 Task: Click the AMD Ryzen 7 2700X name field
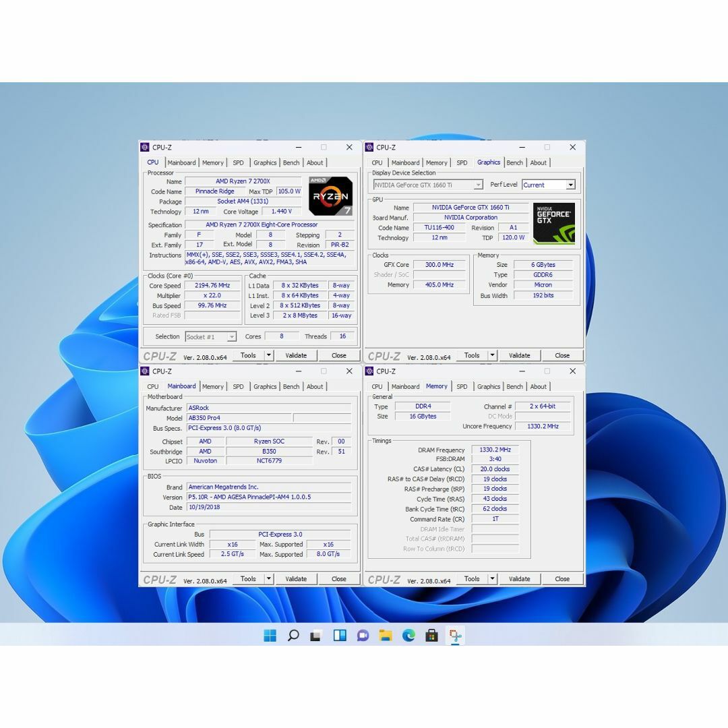click(x=243, y=181)
